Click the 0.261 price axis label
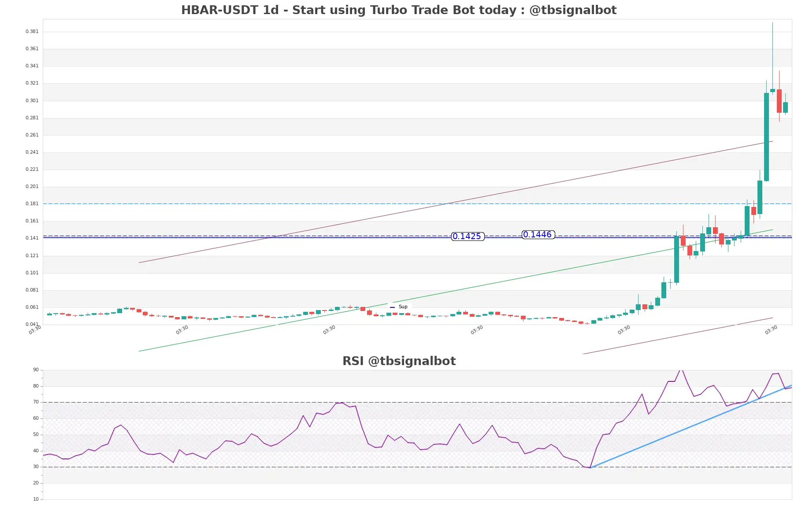This screenshot has width=798, height=532. [x=32, y=135]
